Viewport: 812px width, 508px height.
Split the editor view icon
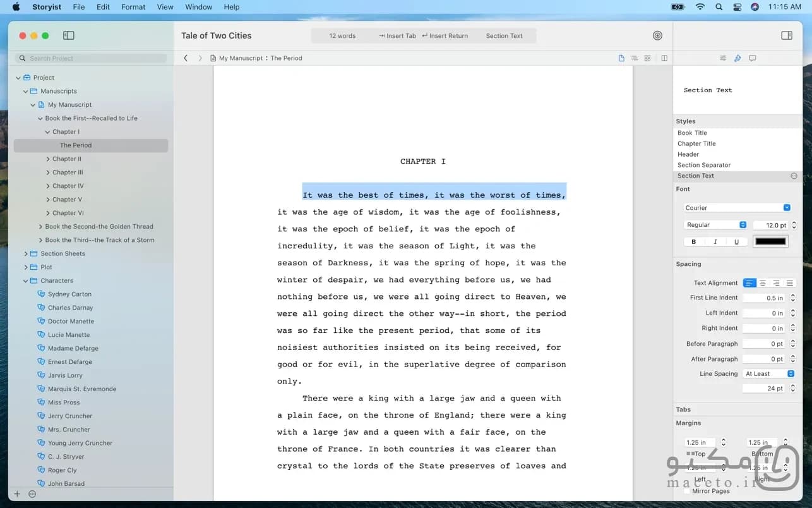[x=664, y=58]
